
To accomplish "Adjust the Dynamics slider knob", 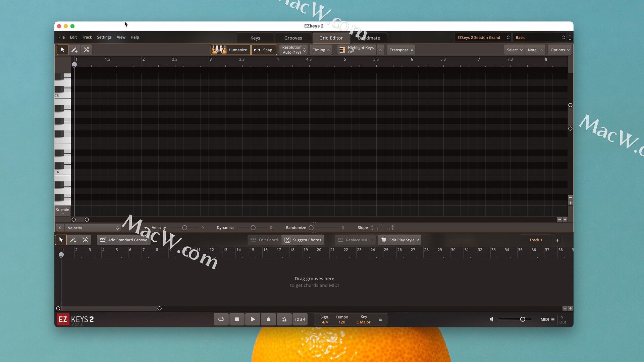I will (x=253, y=228).
